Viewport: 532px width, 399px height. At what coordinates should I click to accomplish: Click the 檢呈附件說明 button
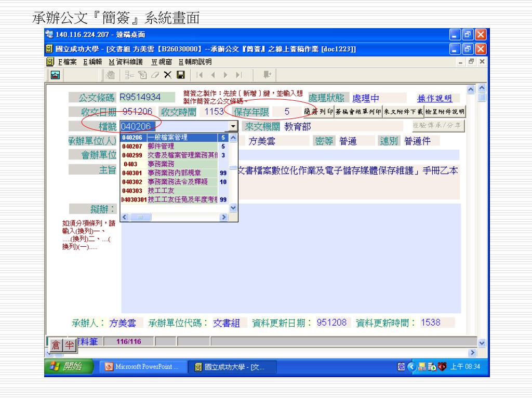point(445,112)
